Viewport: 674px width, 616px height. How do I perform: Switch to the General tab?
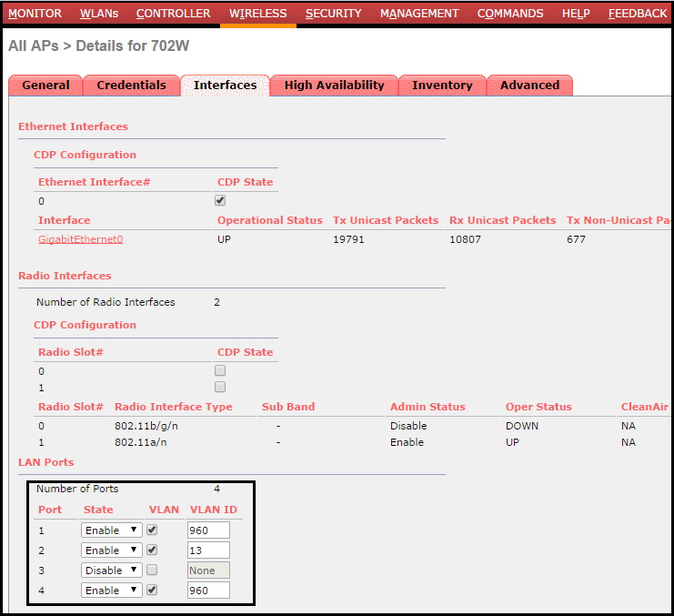click(45, 86)
